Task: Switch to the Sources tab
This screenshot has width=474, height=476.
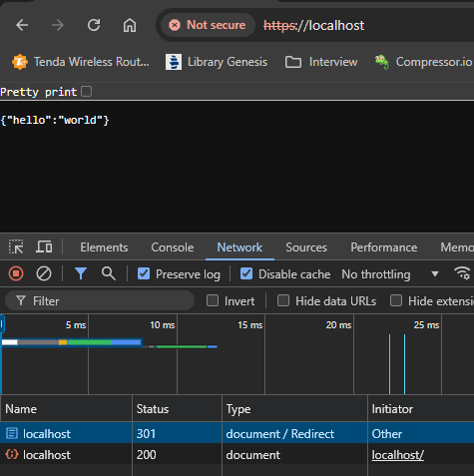Action: (306, 247)
